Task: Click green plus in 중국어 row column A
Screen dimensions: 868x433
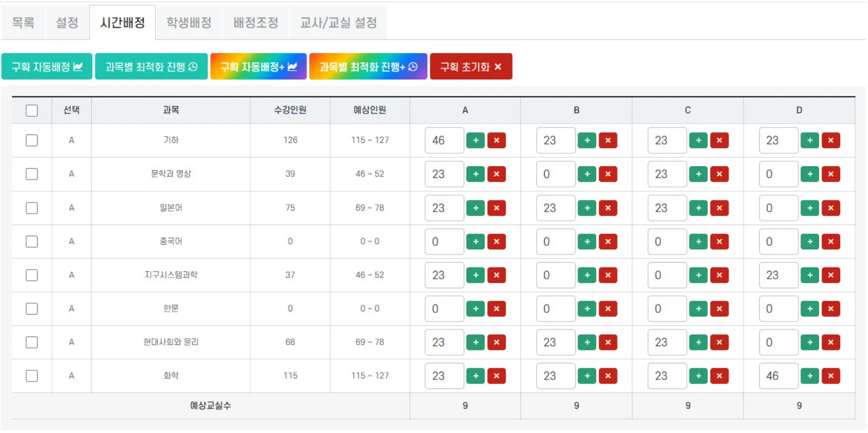Action: point(476,242)
